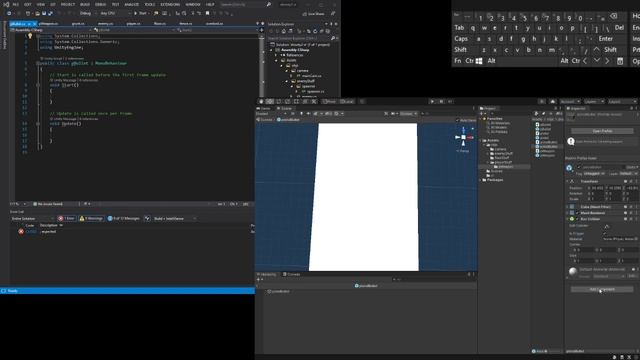640x360 pixels.
Task: Click the Error filter button in Error List
Action: coord(67,218)
